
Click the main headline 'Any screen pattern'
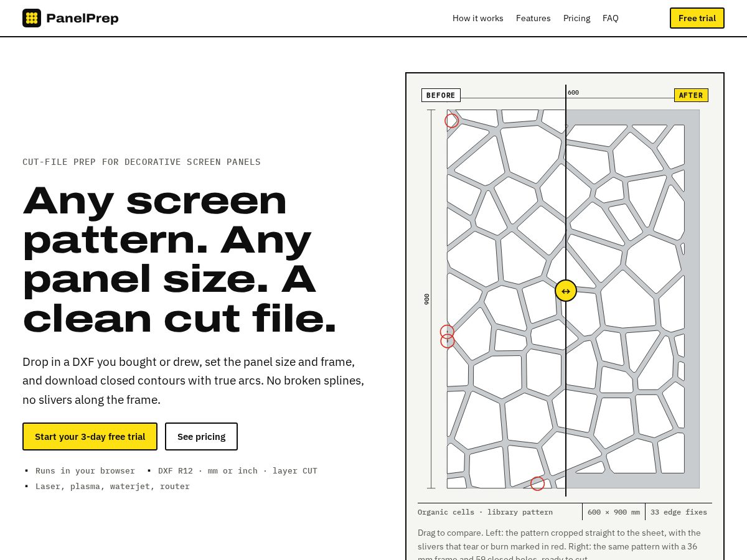179,259
